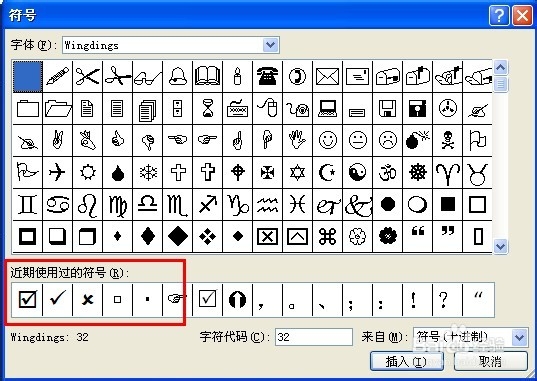Pick the om symbol
537x381 pixels.
click(x=387, y=172)
